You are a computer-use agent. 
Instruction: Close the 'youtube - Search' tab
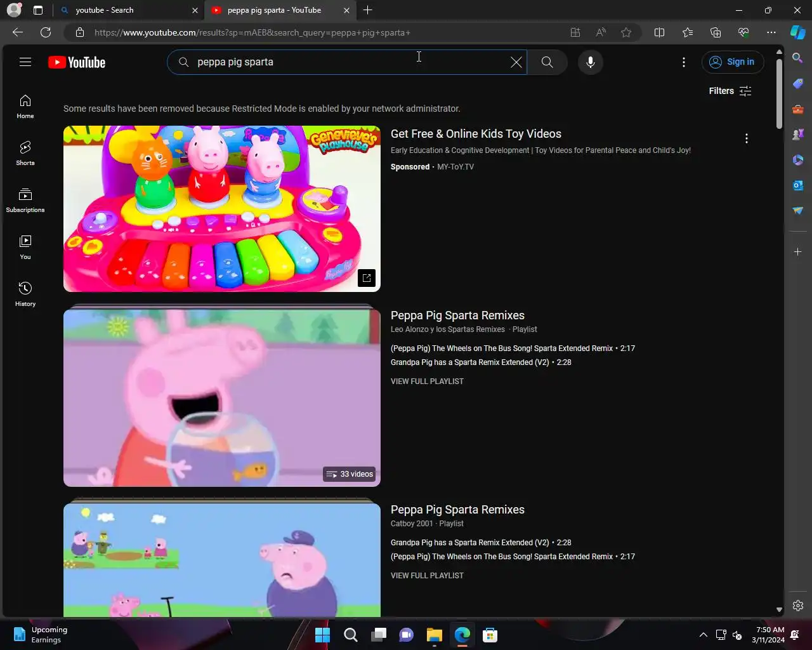tap(195, 10)
